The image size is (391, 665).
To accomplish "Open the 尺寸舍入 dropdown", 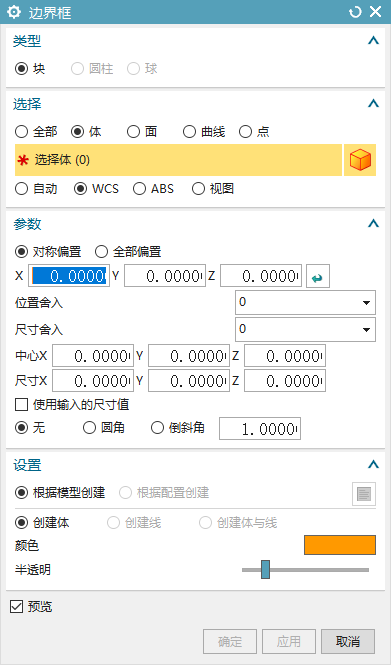I will pyautogui.click(x=305, y=329).
